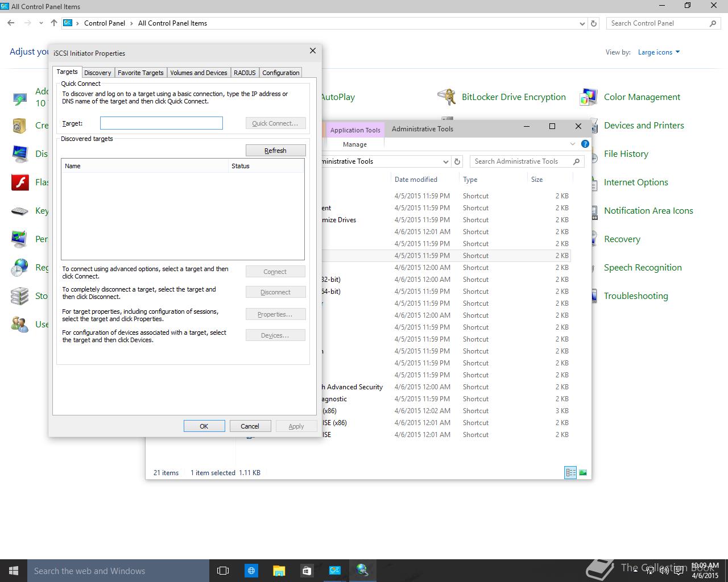
Task: Switch to the Favorite Targets tab
Action: [x=140, y=73]
